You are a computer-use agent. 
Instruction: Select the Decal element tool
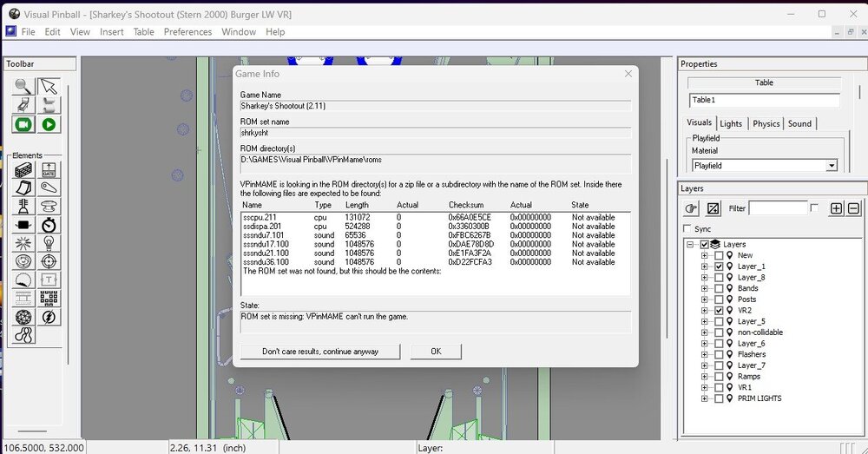click(23, 280)
